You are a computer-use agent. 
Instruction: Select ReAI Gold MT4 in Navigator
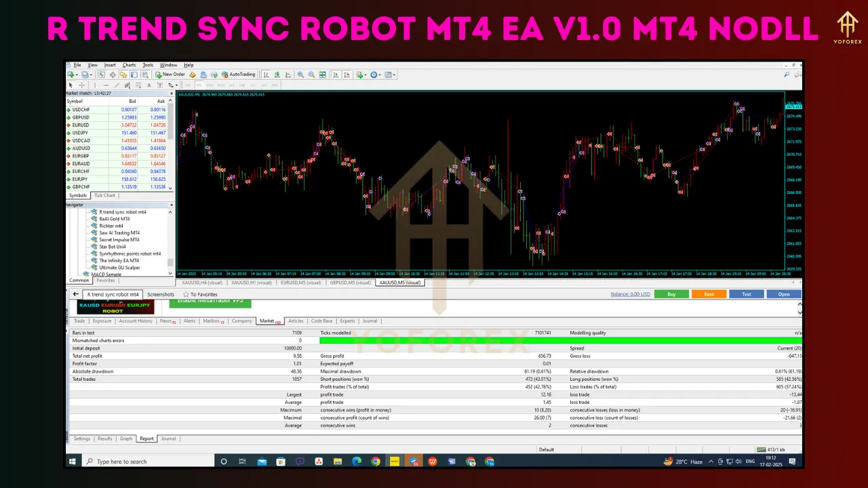tap(114, 219)
